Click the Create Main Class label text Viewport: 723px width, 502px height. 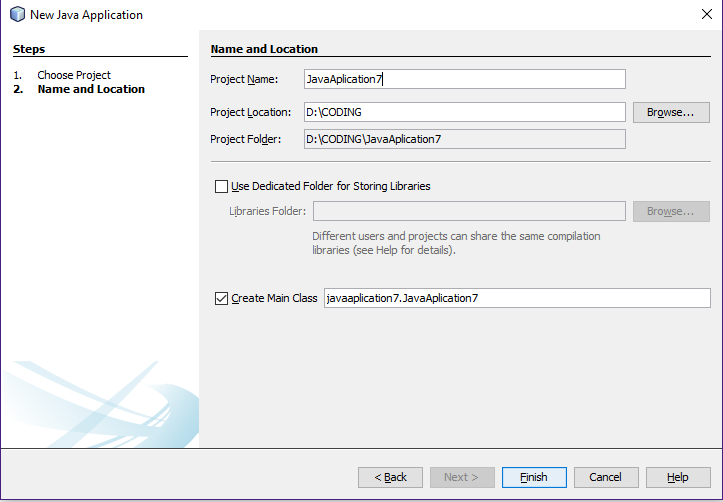coord(274,298)
